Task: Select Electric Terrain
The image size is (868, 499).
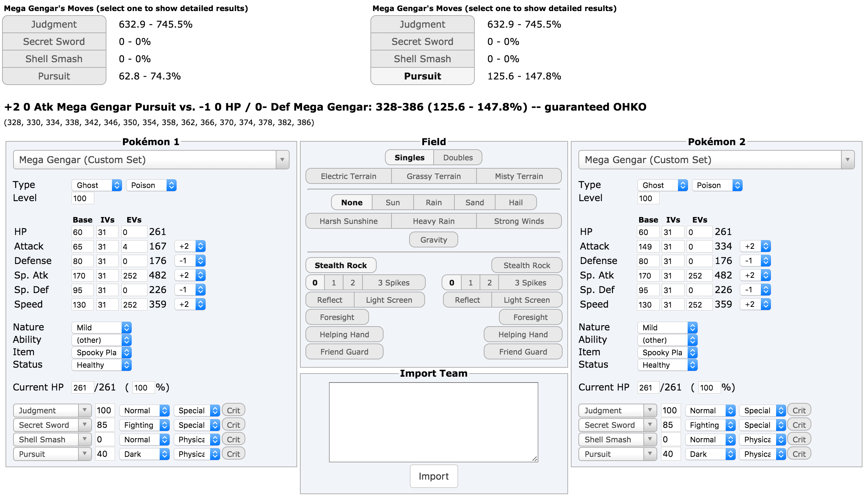Action: tap(348, 176)
